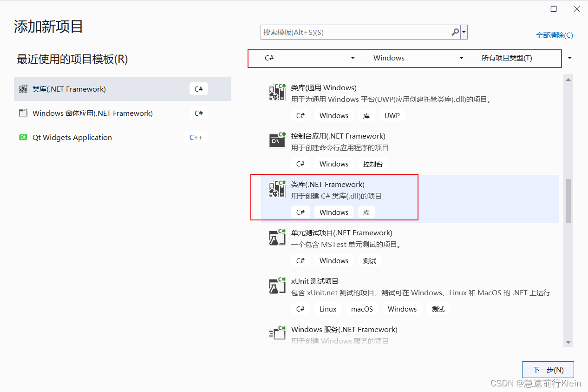Click the scrollbar up arrow
Viewport: 588px width, 392px height.
(568, 80)
